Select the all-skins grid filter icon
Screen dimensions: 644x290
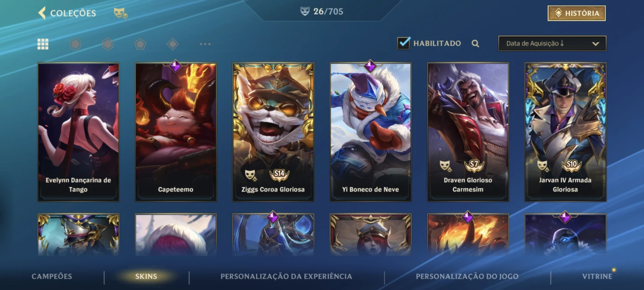43,44
